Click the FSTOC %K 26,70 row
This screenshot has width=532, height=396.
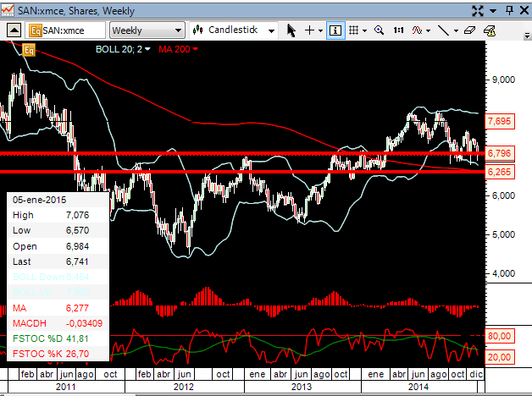tap(58, 354)
